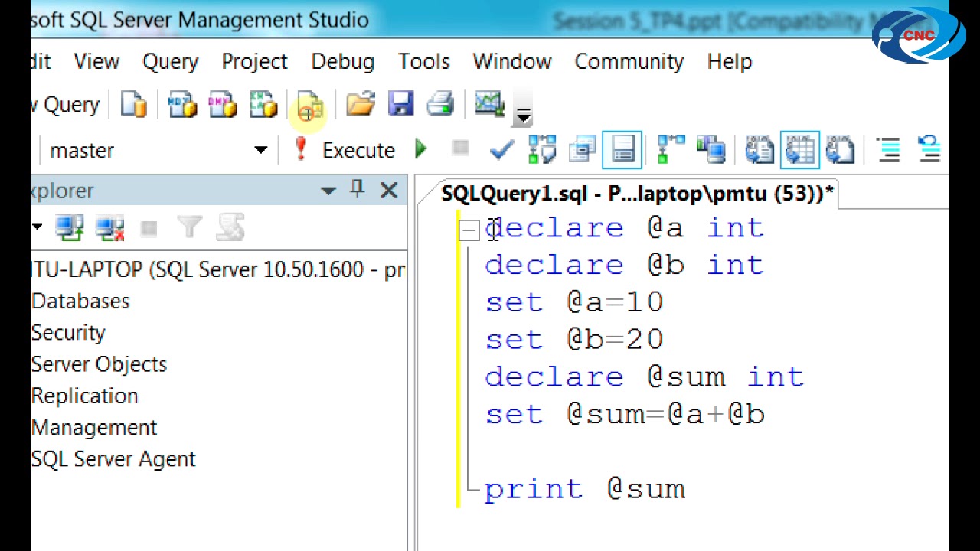Screen dimensions: 980x551
Task: Open the Community menu
Action: pos(629,62)
